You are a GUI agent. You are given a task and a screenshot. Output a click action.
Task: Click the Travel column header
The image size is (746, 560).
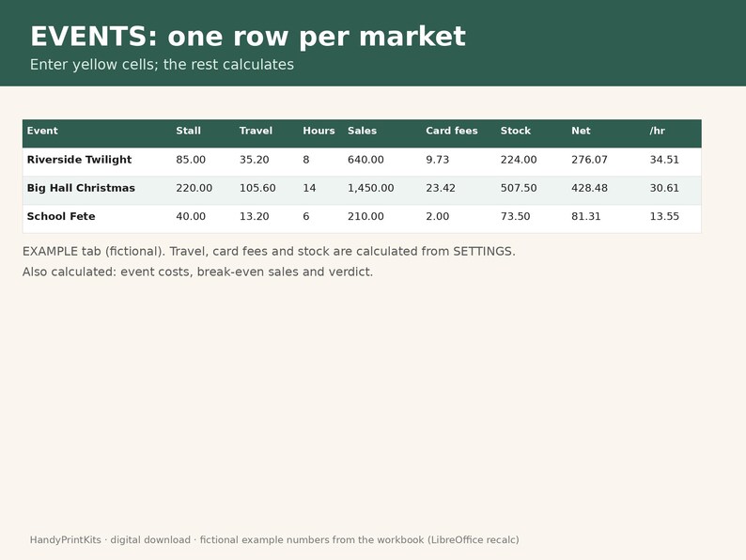coord(256,131)
